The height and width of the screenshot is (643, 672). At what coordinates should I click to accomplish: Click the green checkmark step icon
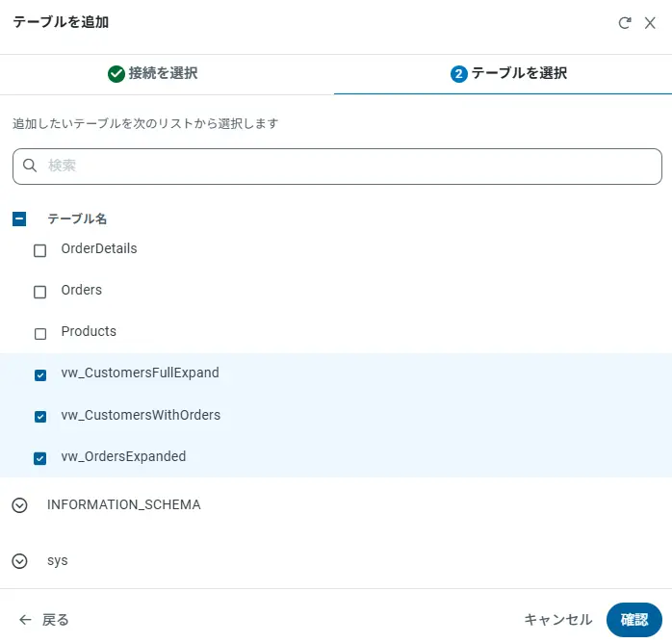pyautogui.click(x=116, y=74)
